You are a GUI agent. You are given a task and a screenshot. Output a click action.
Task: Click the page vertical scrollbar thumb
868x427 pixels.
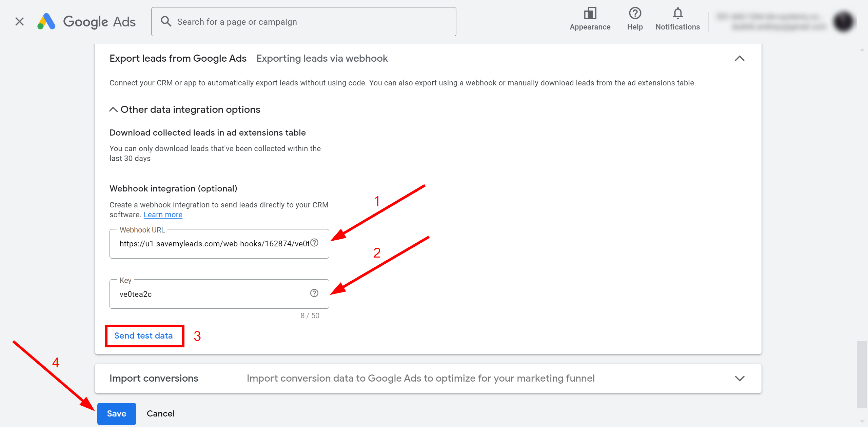(862, 374)
